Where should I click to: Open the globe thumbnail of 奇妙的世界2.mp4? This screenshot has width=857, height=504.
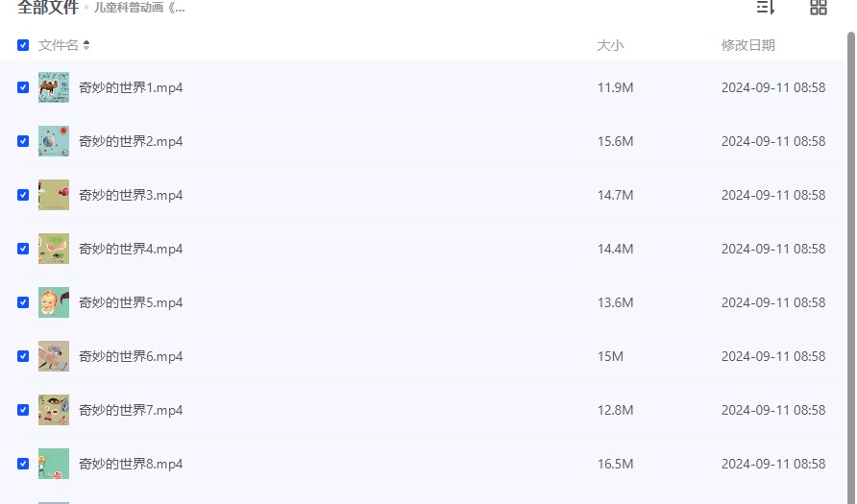[54, 141]
